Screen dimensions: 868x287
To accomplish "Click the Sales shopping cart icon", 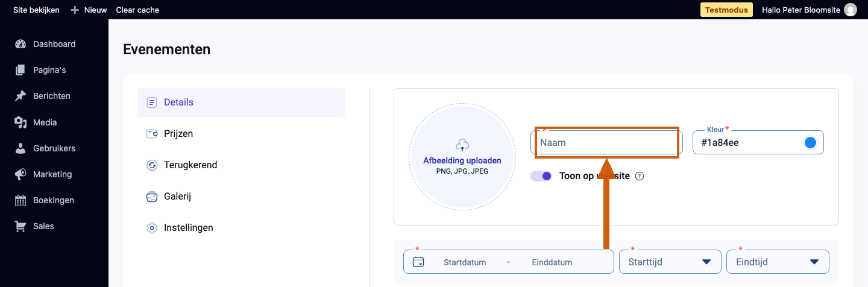I will click(x=20, y=226).
